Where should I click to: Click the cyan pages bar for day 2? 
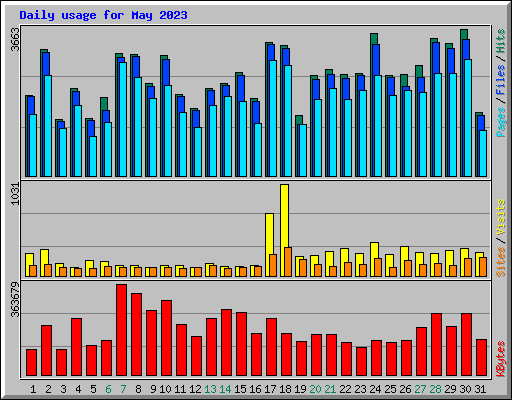[x=48, y=126]
